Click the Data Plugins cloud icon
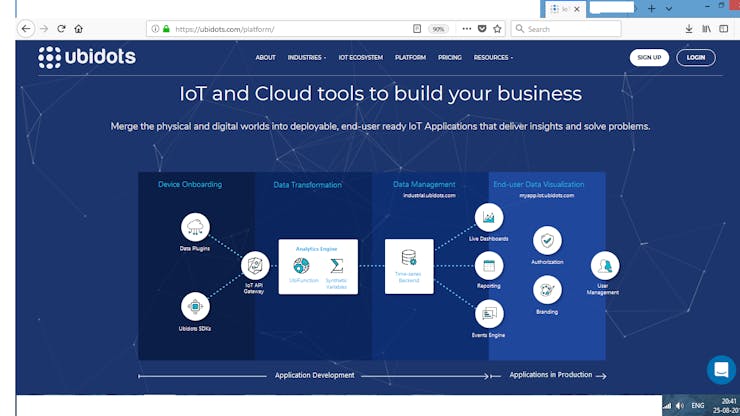 pos(195,227)
